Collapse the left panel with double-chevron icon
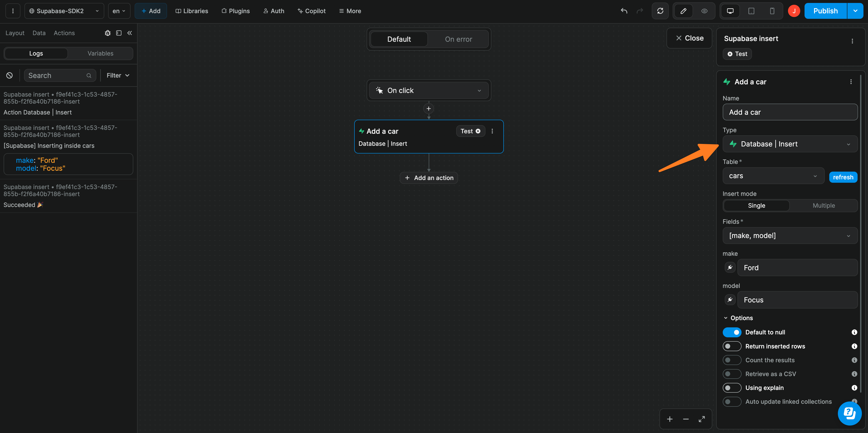This screenshot has width=868, height=433. (130, 33)
